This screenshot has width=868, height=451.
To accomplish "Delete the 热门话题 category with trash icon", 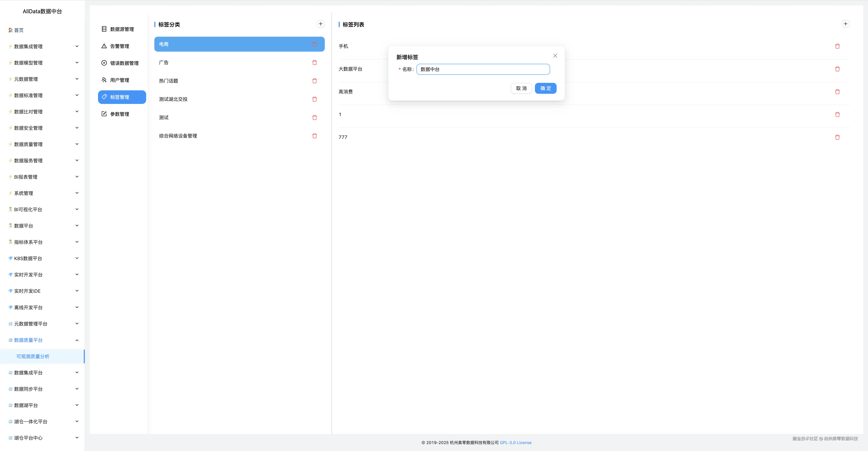I will click(x=314, y=81).
